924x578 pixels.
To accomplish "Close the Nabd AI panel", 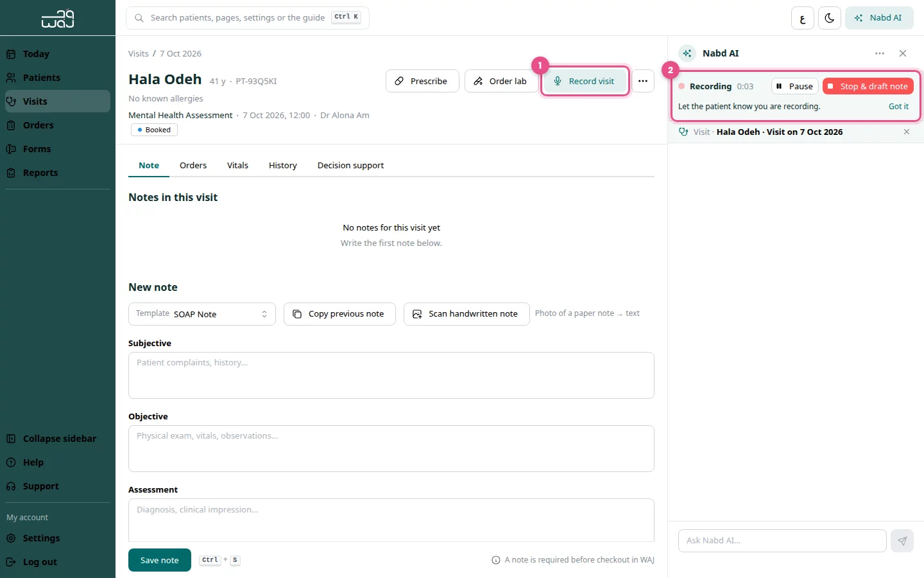I will pyautogui.click(x=903, y=53).
